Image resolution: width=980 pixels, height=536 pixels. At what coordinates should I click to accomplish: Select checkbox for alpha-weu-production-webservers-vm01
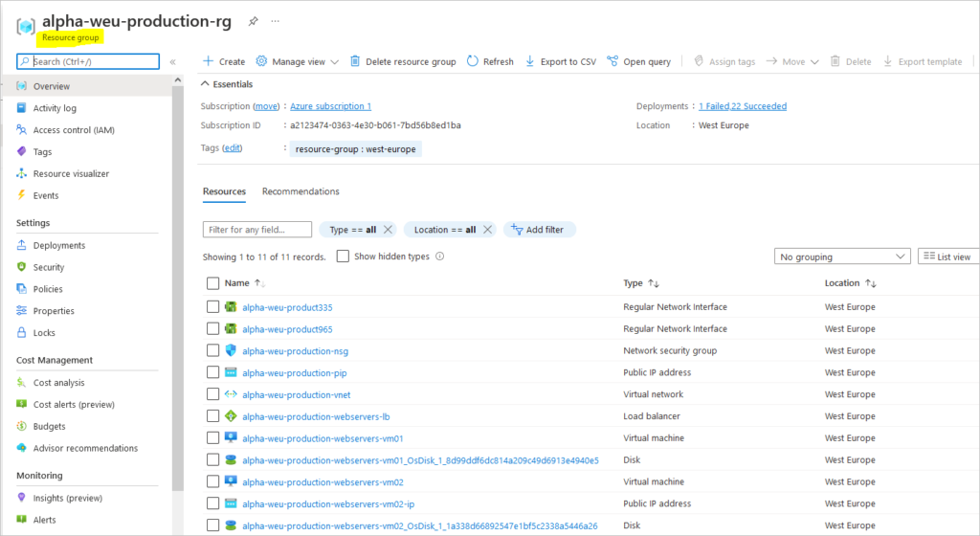[x=212, y=438]
